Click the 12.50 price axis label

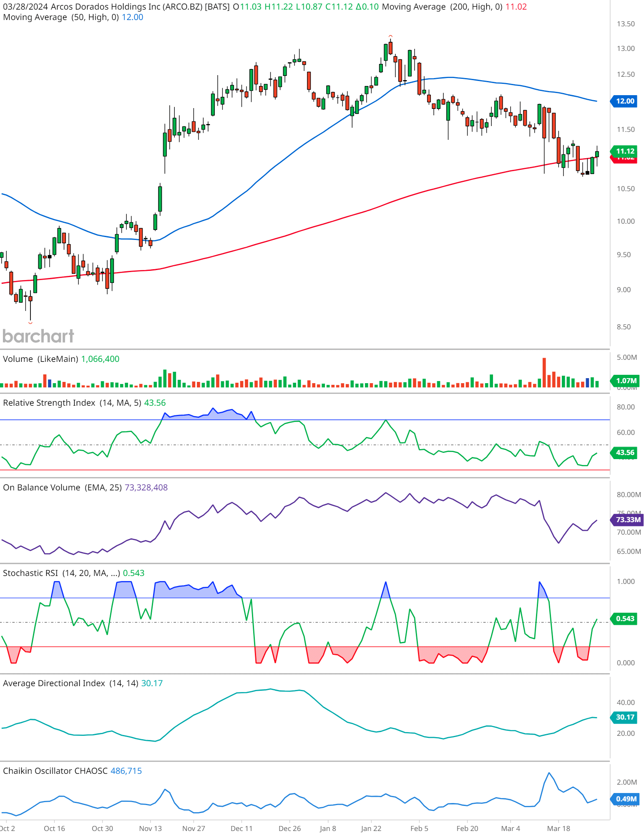click(626, 74)
